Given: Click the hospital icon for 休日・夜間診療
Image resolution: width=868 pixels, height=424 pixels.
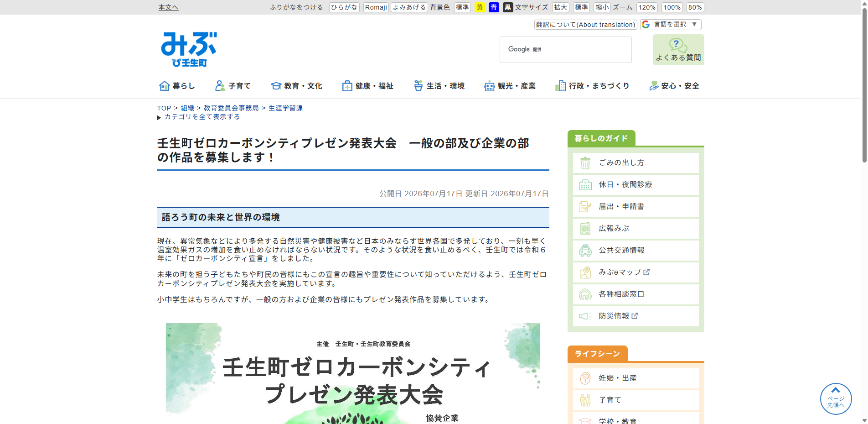Looking at the screenshot, I should click(585, 184).
